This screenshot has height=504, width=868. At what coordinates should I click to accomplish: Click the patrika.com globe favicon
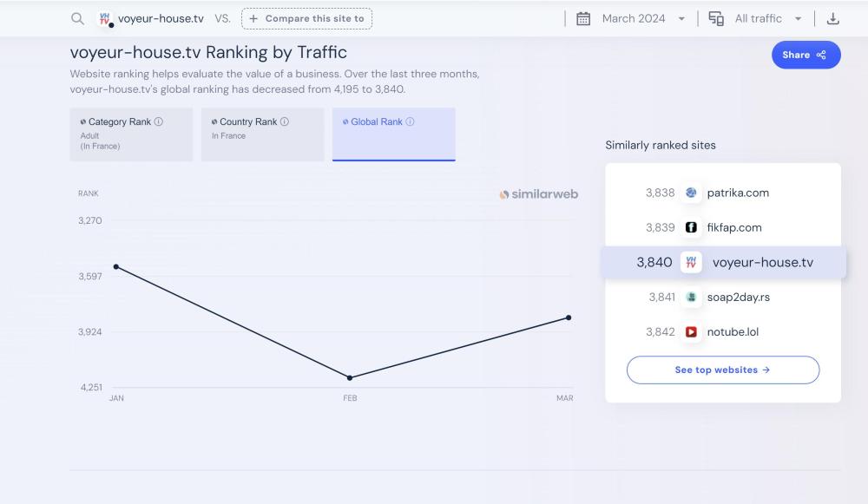[692, 193]
